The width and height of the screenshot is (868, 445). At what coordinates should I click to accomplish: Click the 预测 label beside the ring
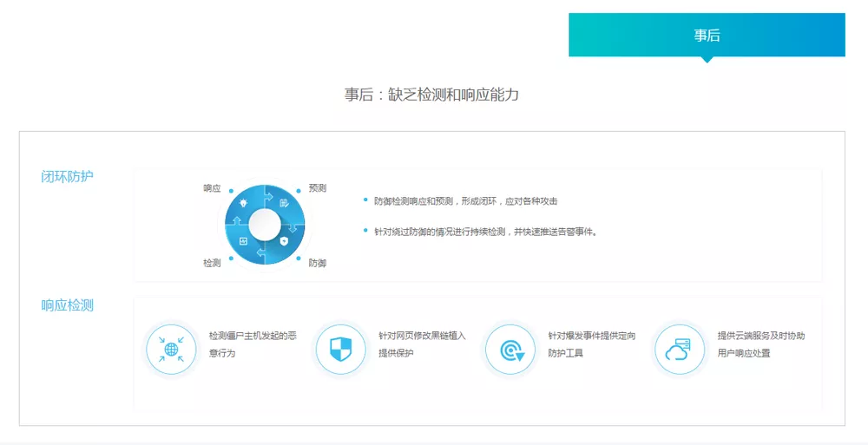pyautogui.click(x=318, y=188)
